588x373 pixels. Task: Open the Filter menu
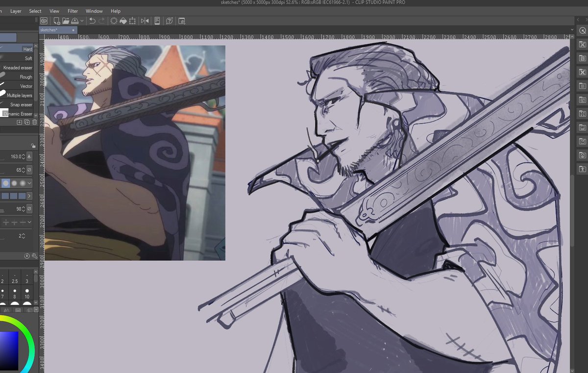[73, 11]
